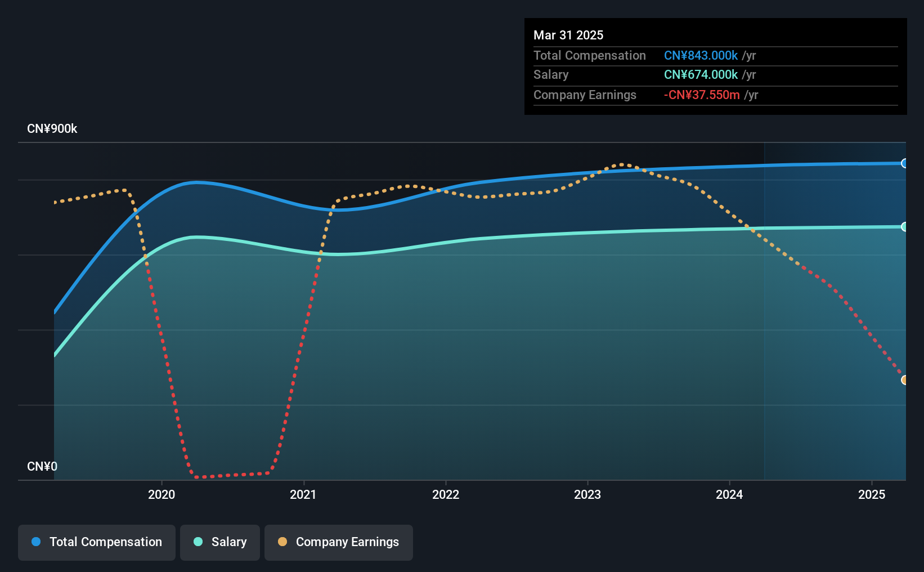Click the Company Earnings endpoint marker
Viewport: 924px width, 572px height.
904,380
